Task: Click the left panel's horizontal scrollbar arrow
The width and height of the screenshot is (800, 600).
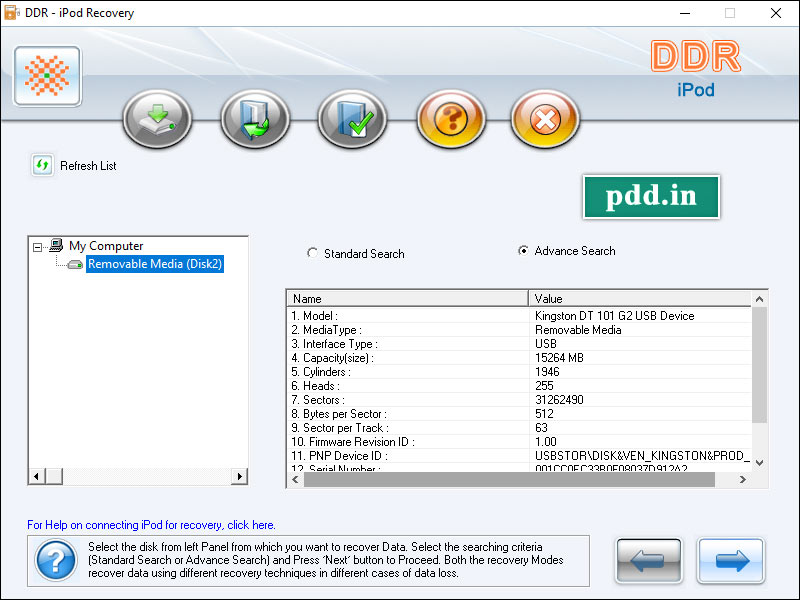Action: (x=36, y=477)
